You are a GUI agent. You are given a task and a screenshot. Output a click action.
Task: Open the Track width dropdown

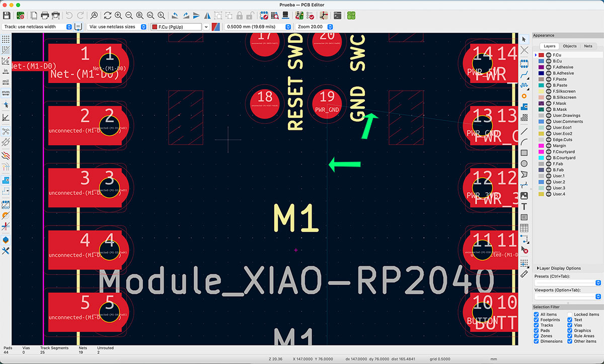pyautogui.click(x=37, y=27)
